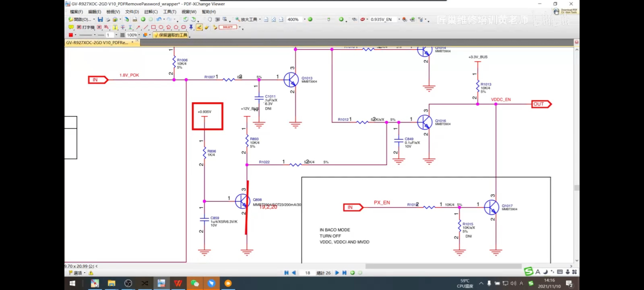Select the Line drawing tool

tap(146, 27)
